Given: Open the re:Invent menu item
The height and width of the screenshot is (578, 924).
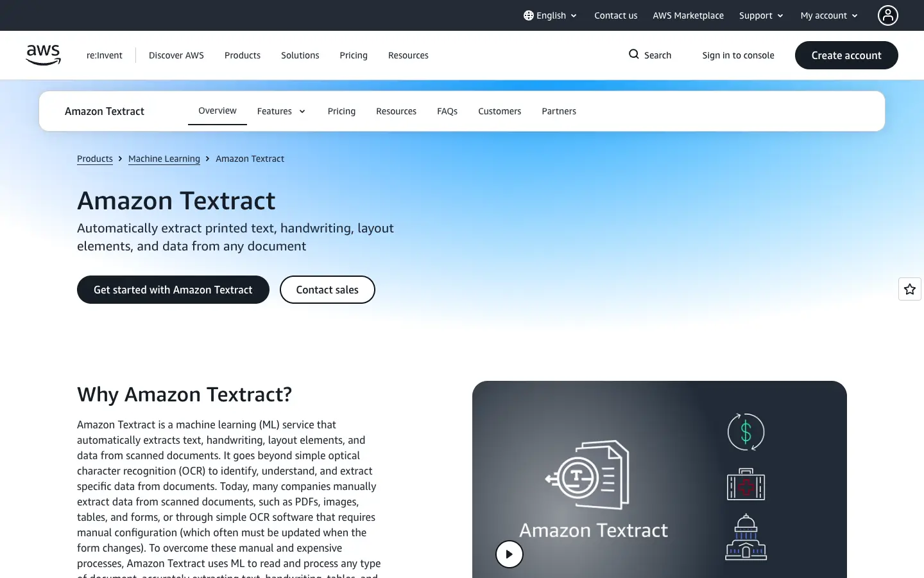Looking at the screenshot, I should (105, 55).
